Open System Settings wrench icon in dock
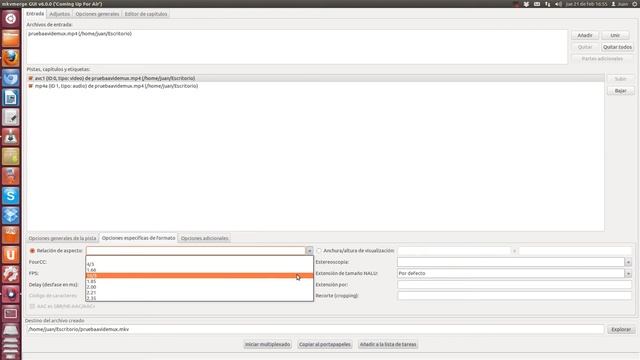This screenshot has width=640, height=360. tap(11, 274)
